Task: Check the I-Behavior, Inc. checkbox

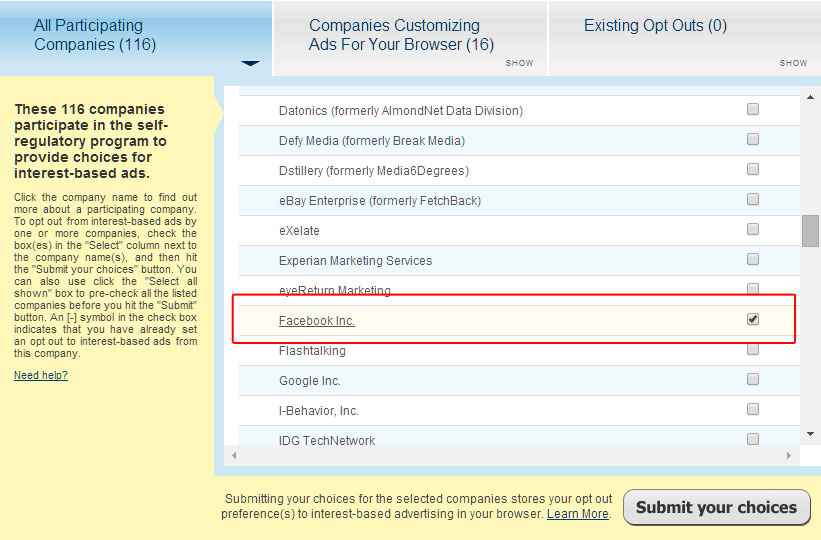Action: [x=752, y=409]
